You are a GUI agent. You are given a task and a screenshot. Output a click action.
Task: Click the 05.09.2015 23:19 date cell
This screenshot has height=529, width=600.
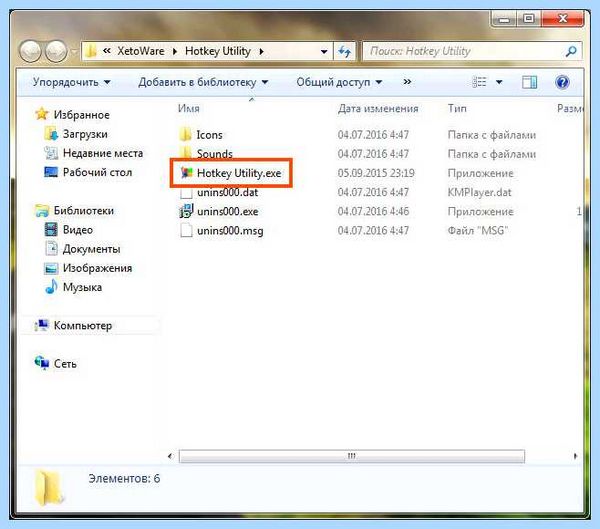point(376,173)
